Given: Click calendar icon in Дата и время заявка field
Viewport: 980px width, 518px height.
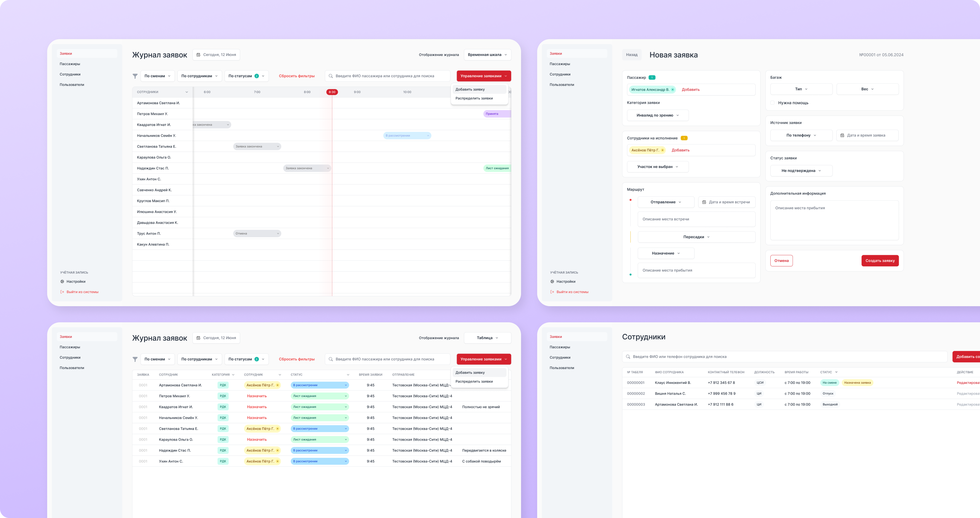Looking at the screenshot, I should point(842,136).
